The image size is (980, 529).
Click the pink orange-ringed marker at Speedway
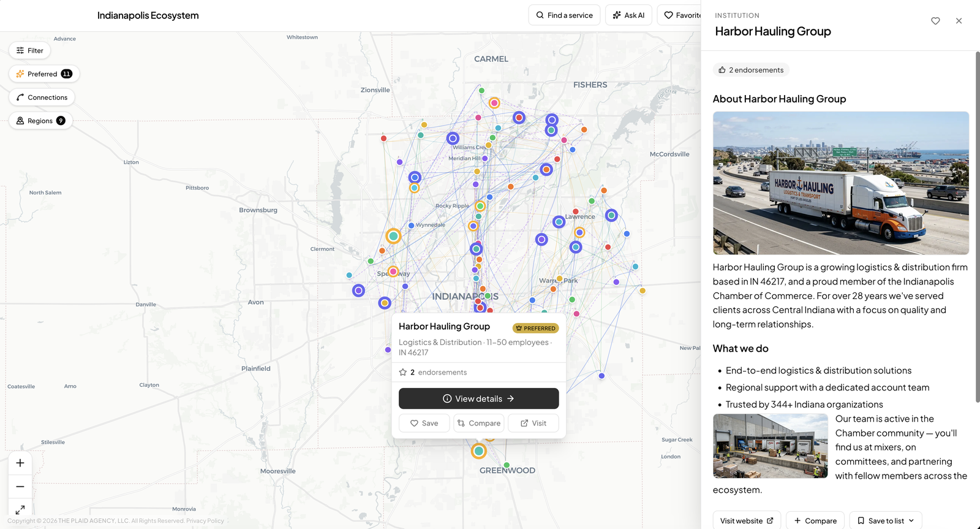click(x=393, y=272)
